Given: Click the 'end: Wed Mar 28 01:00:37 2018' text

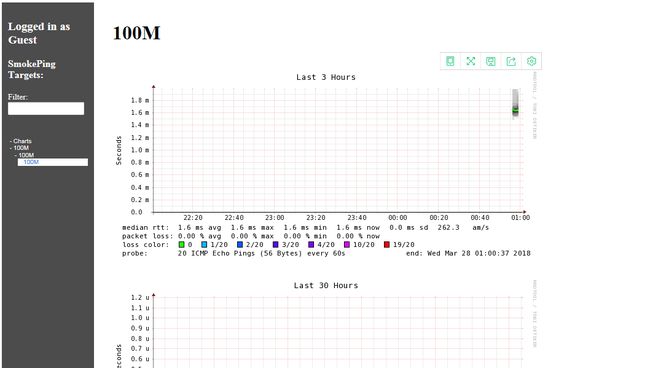Looking at the screenshot, I should pos(468,253).
